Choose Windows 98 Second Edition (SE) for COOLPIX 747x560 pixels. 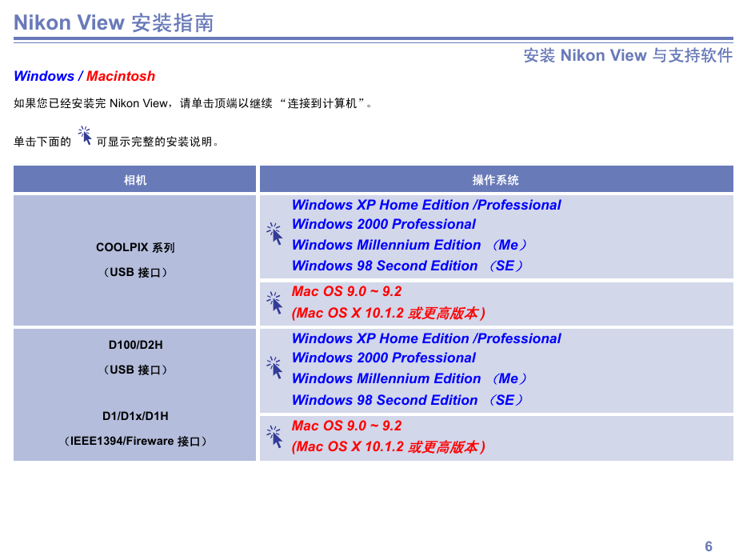(x=407, y=266)
